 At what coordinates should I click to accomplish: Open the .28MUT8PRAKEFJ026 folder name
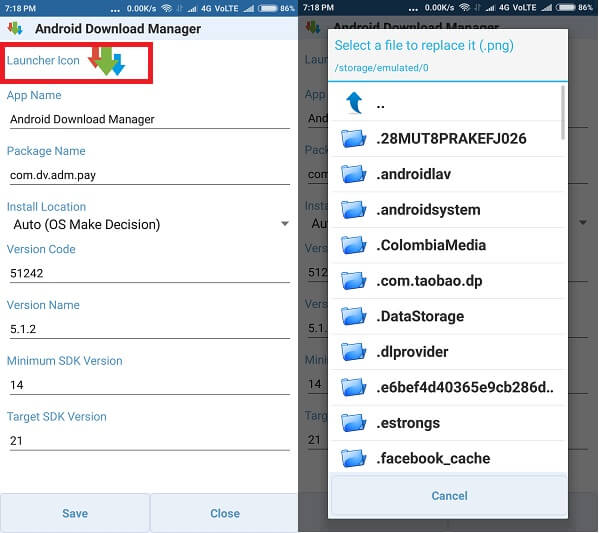coord(451,138)
